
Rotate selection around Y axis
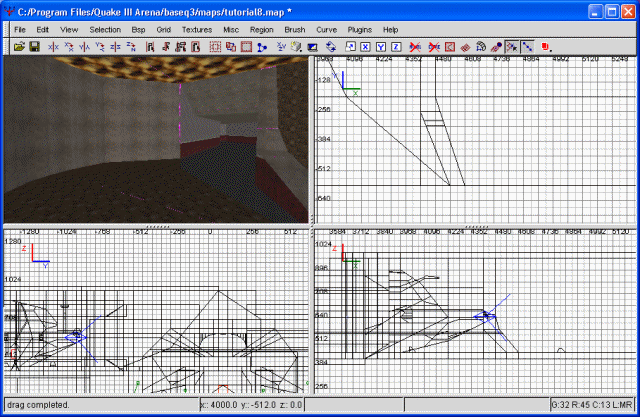[100, 47]
